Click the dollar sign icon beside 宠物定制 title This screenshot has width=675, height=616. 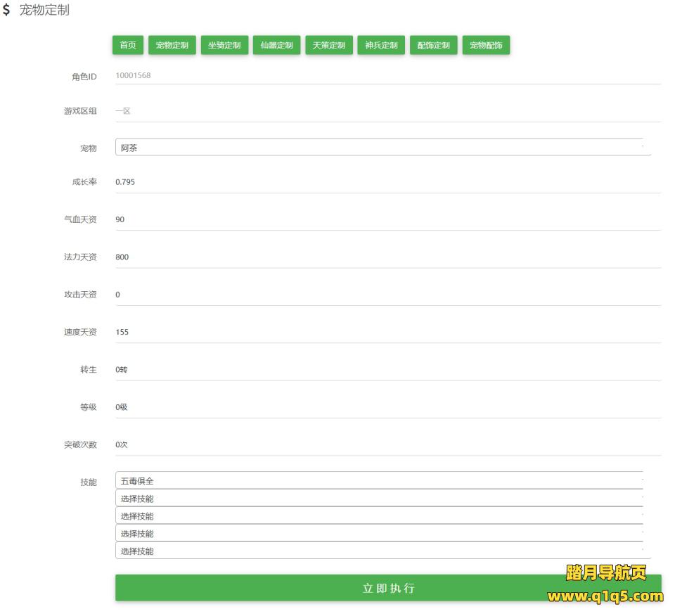tap(6, 11)
